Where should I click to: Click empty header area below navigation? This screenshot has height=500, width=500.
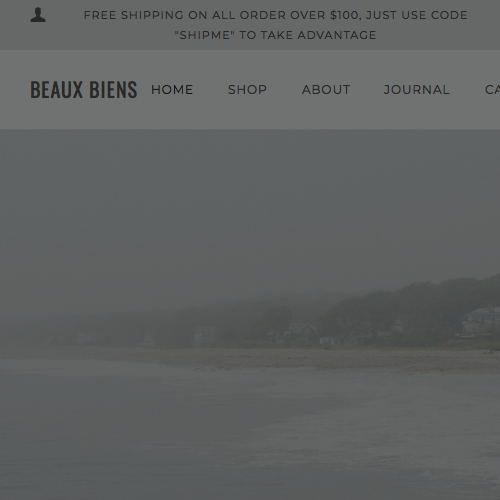(250, 115)
